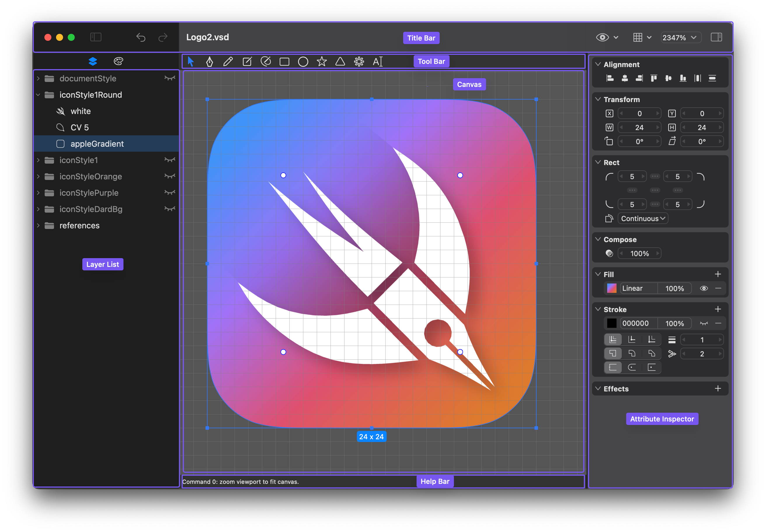Screen dimensions: 766x532
Task: Select the circle edit tool icon
Action: [266, 62]
